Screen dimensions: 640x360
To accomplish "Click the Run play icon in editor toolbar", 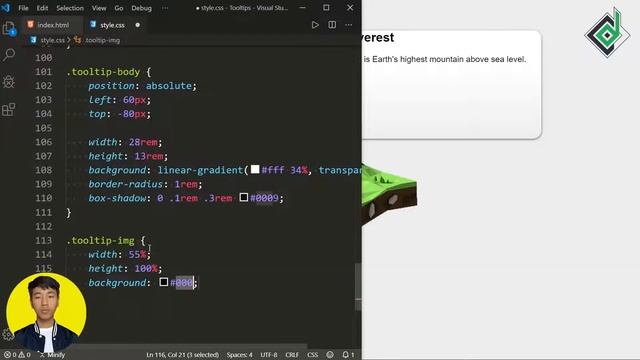I will pyautogui.click(x=315, y=25).
